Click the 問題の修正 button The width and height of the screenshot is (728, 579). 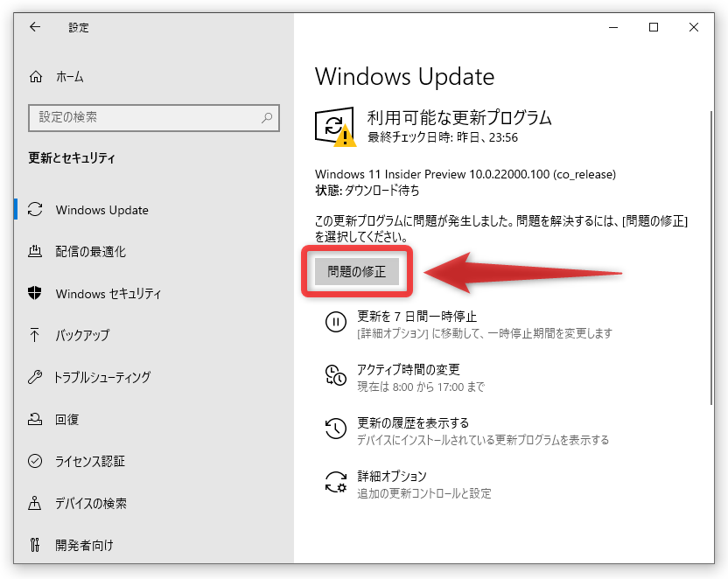357,271
